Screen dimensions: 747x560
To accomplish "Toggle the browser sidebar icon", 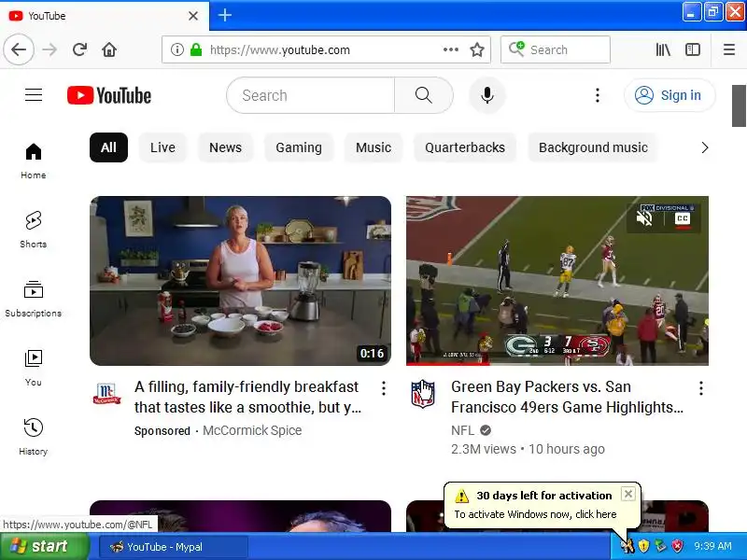I will (x=693, y=49).
